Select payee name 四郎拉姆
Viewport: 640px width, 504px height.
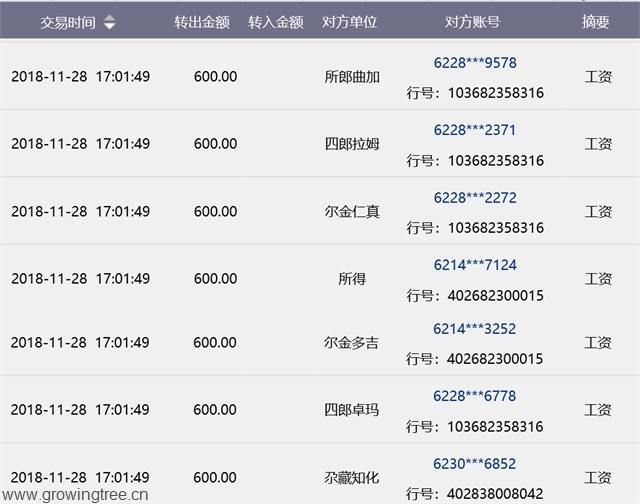point(352,144)
